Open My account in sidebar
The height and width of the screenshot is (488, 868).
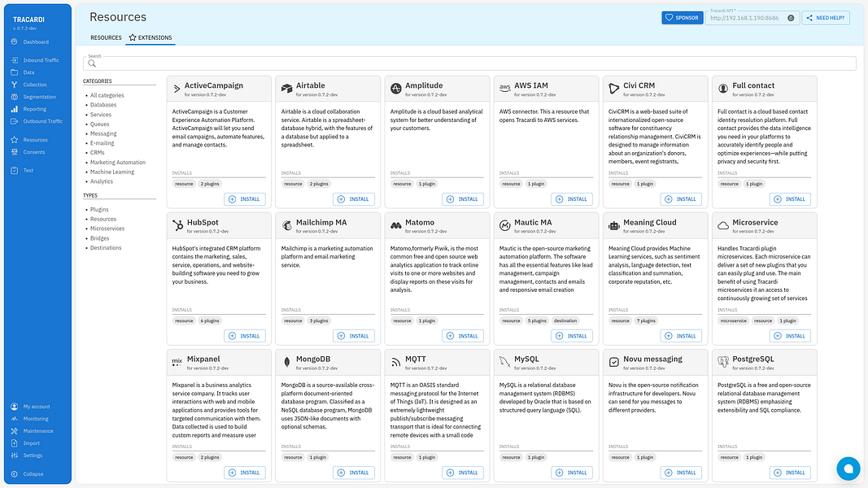pos(30,407)
